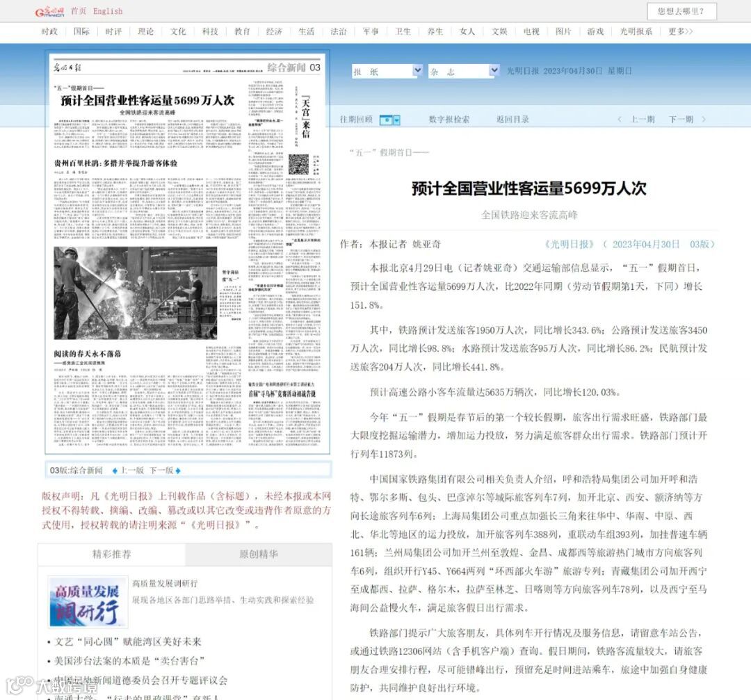The width and height of the screenshot is (751, 700).
Task: Click the Guangming Online logo
Action: click(x=49, y=11)
